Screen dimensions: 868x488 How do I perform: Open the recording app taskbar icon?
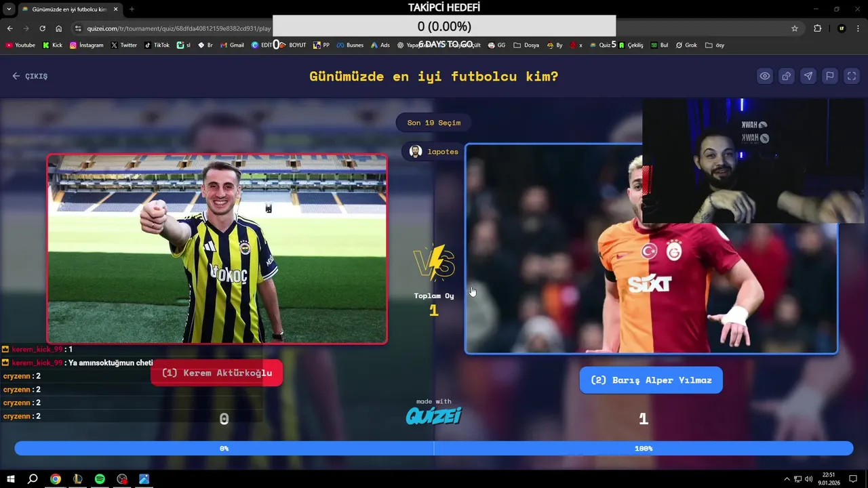122,479
